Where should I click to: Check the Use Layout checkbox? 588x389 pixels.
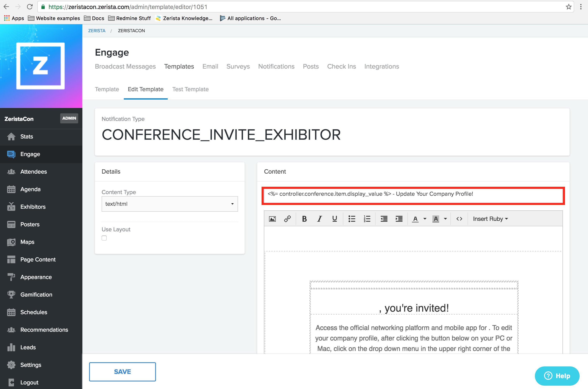click(104, 238)
